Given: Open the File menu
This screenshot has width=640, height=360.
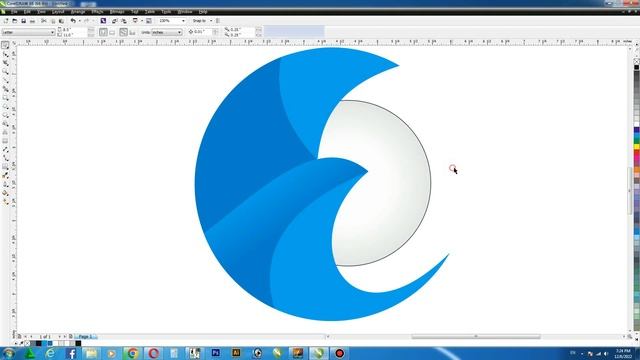Looking at the screenshot, I should pyautogui.click(x=14, y=12).
